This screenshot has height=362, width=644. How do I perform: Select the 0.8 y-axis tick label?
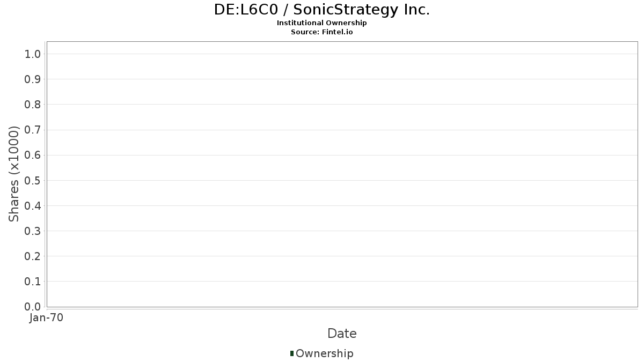click(x=33, y=105)
